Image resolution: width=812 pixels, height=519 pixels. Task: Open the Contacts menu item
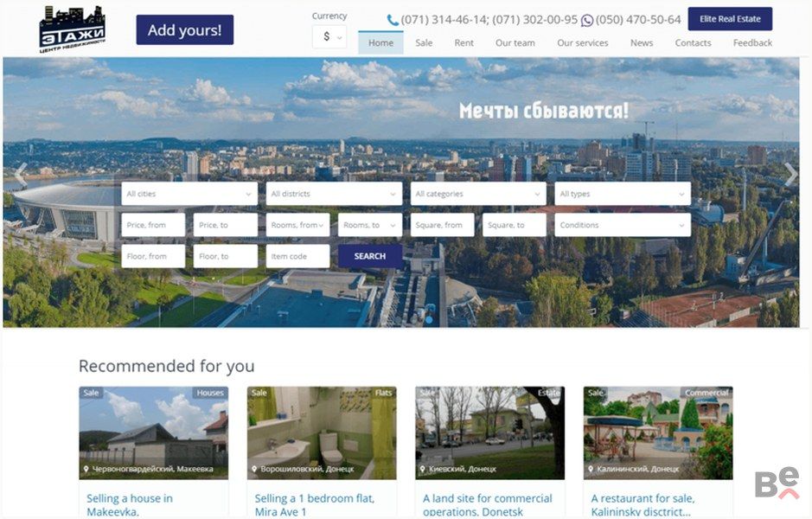[x=693, y=43]
